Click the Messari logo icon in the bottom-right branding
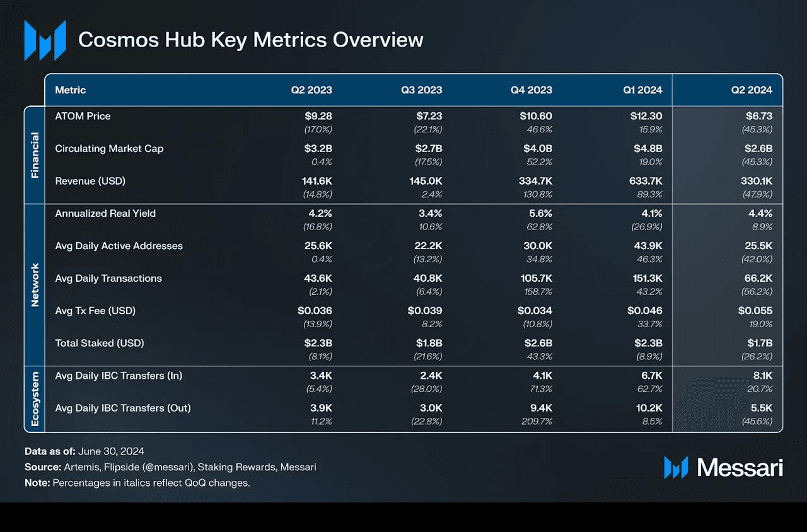The image size is (807, 532). 676,467
